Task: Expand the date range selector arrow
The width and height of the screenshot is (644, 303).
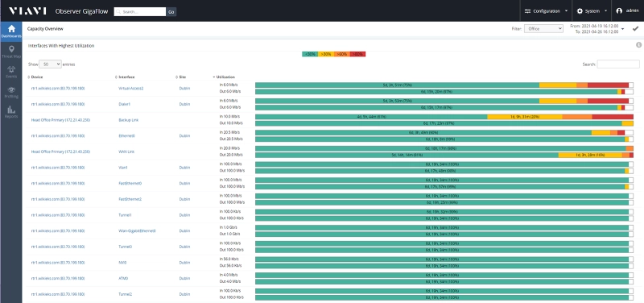Action: (x=622, y=29)
